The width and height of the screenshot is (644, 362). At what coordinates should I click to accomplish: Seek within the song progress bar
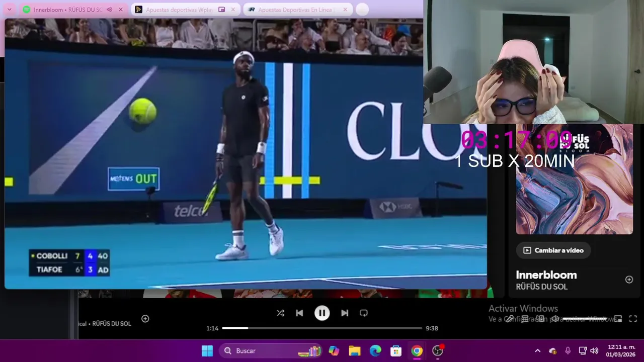[x=322, y=328]
